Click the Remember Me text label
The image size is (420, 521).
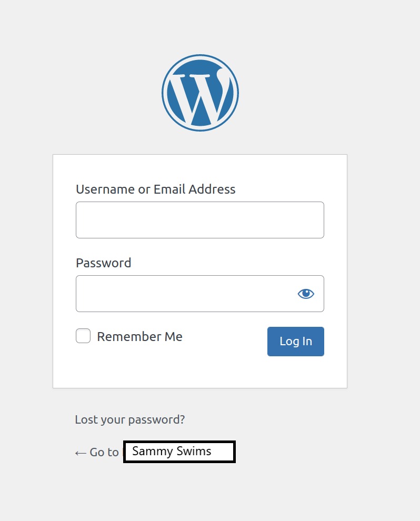[x=139, y=336]
